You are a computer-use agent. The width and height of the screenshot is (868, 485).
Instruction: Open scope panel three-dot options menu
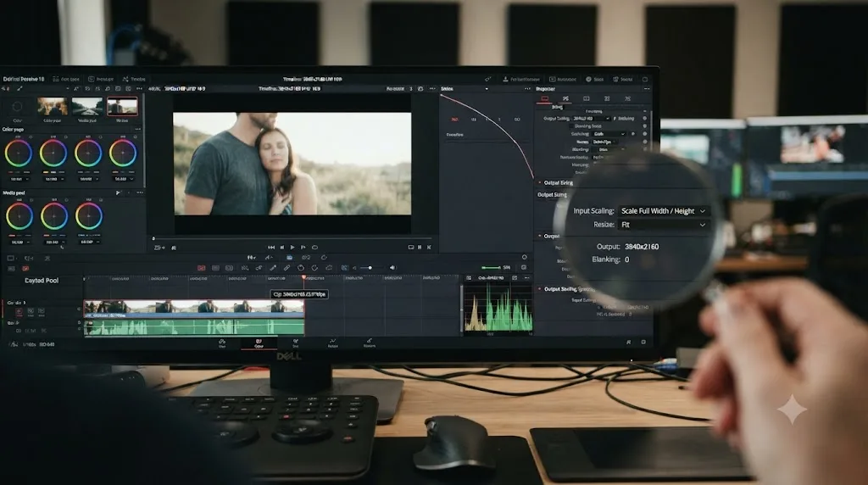(x=526, y=278)
